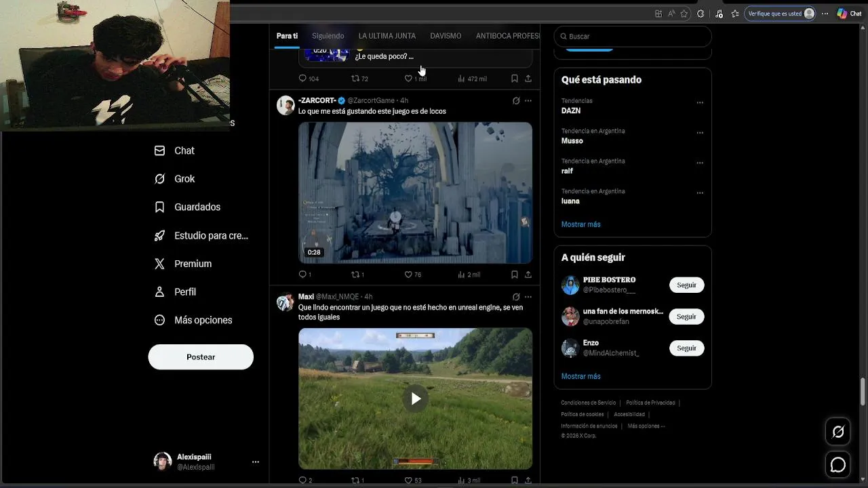Image resolution: width=868 pixels, height=488 pixels.
Task: Switch to Siguiendo tab
Action: 328,36
